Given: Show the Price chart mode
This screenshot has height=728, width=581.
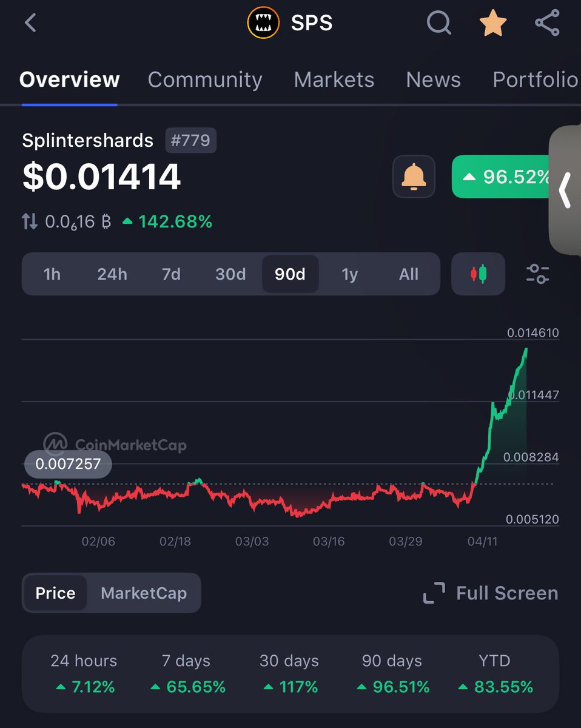Looking at the screenshot, I should click(x=55, y=593).
